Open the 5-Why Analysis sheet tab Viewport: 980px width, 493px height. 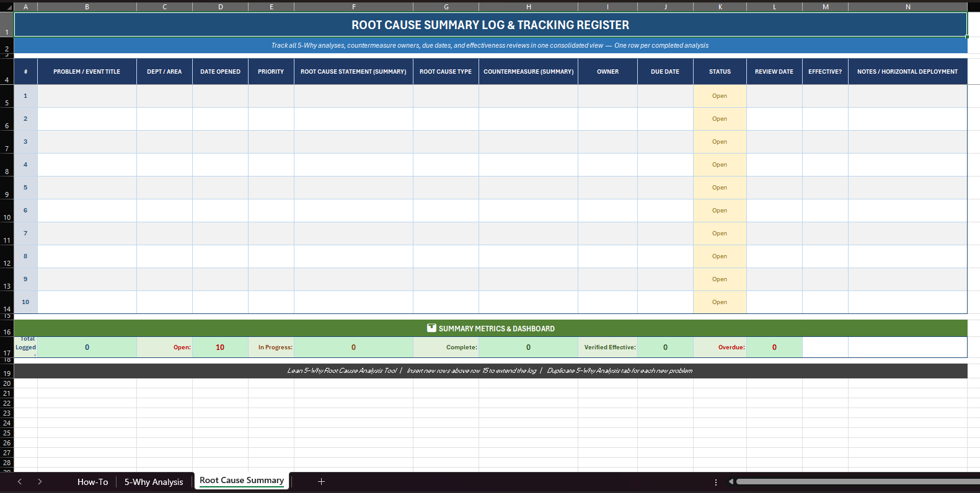click(154, 482)
